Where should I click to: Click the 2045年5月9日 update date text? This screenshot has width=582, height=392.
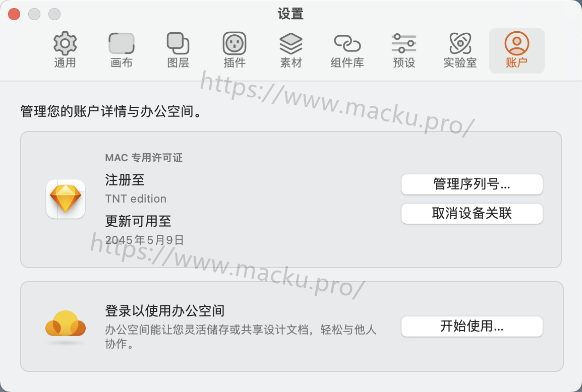coord(144,240)
